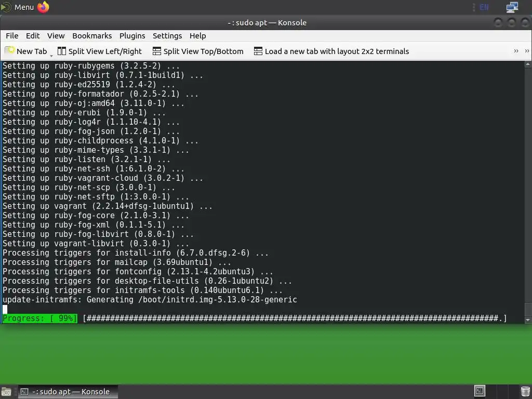Click the 'Setting up ruby-childprocess' line

(x=100, y=140)
